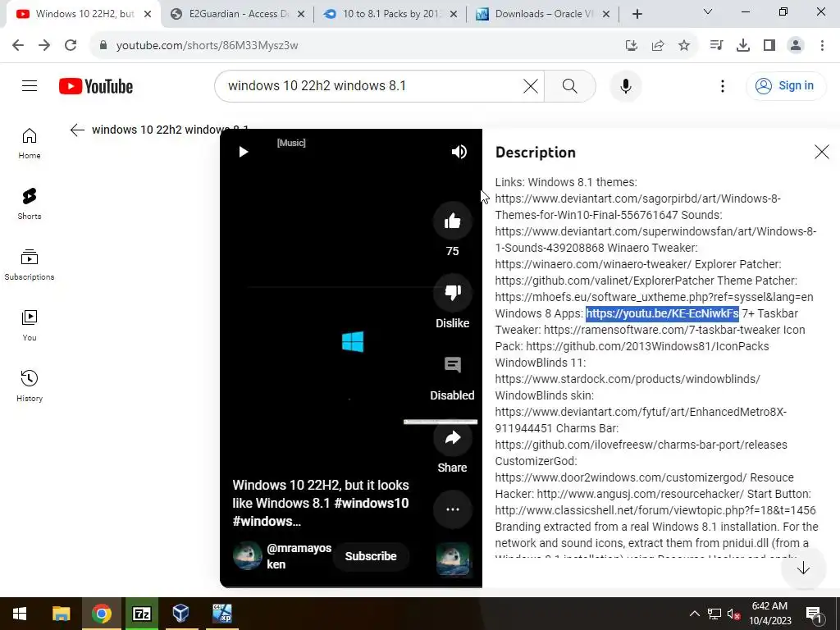
Task: Share the Shorts video
Action: (453, 438)
